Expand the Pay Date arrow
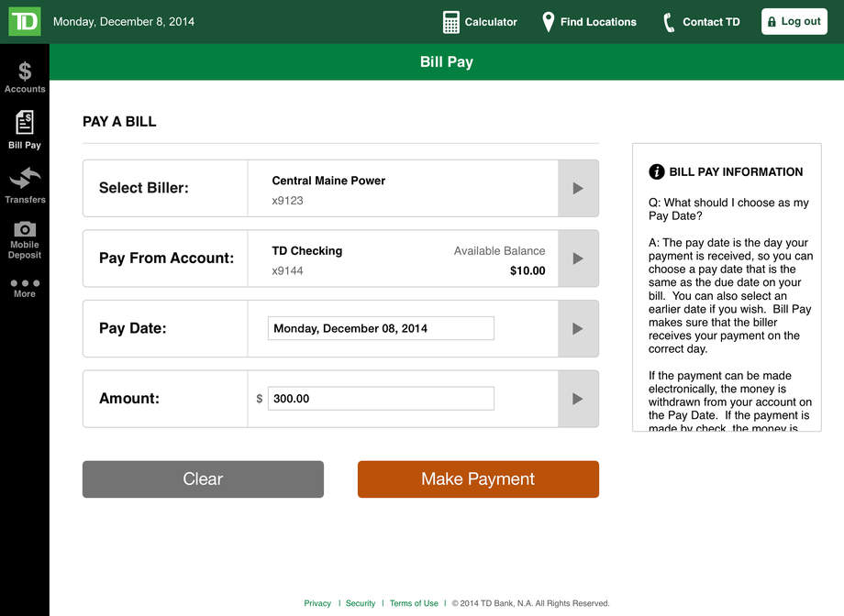 pyautogui.click(x=578, y=329)
